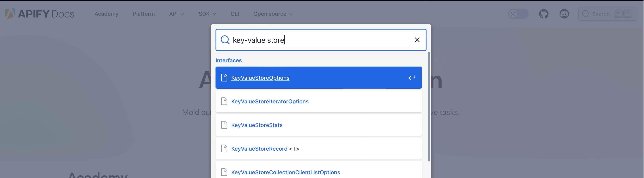Viewport: 644px width, 178px height.
Task: Select KeyValueStoreCollectionClientListOptions result
Action: click(x=286, y=172)
